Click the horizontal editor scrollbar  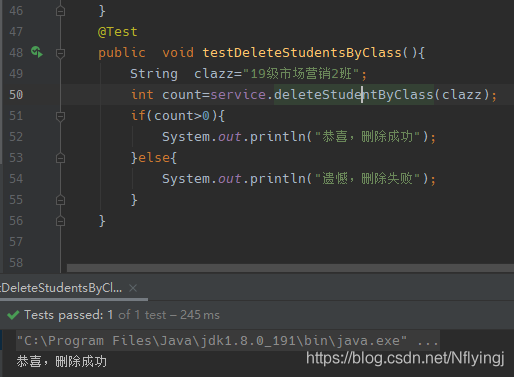[x=290, y=268]
